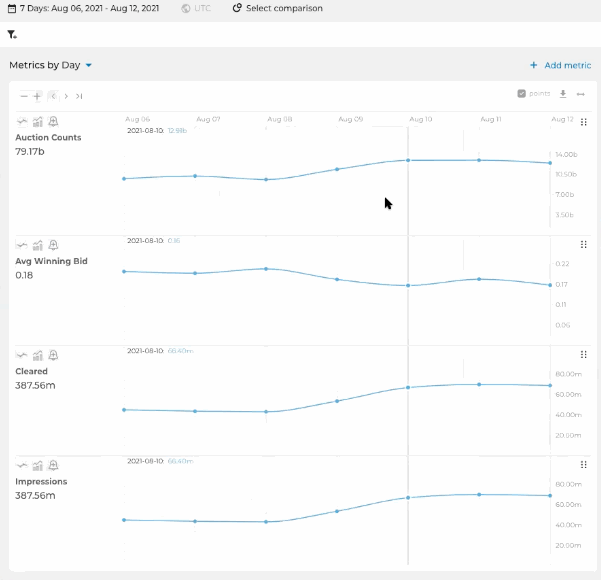Click the alert bell icon for Impressions

[x=53, y=465]
